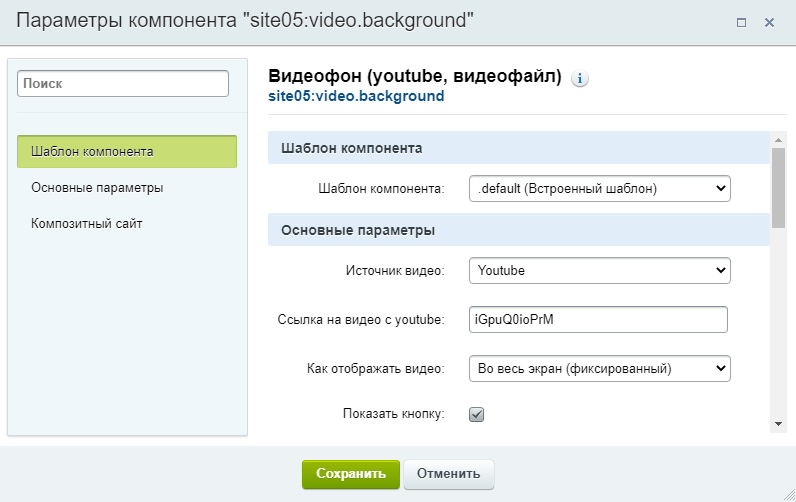Screen dimensions: 796x502
Task: Click the site05:video.background component name under the title
Action: tap(356, 97)
